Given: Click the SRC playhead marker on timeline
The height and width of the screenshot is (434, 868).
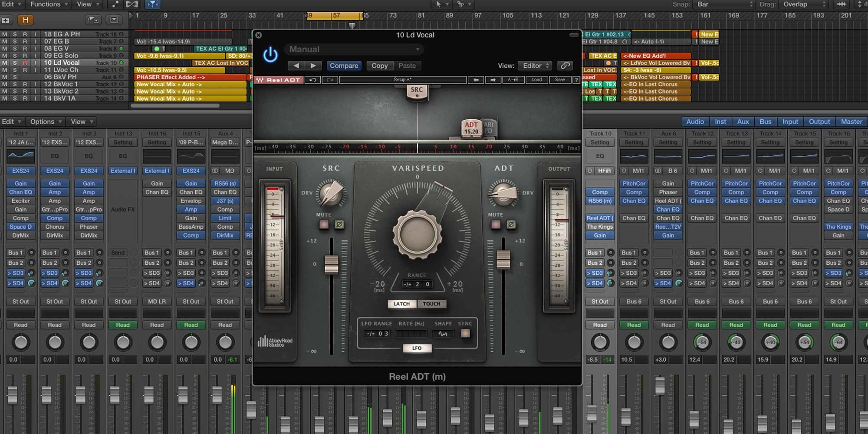Looking at the screenshot, I should [x=417, y=92].
